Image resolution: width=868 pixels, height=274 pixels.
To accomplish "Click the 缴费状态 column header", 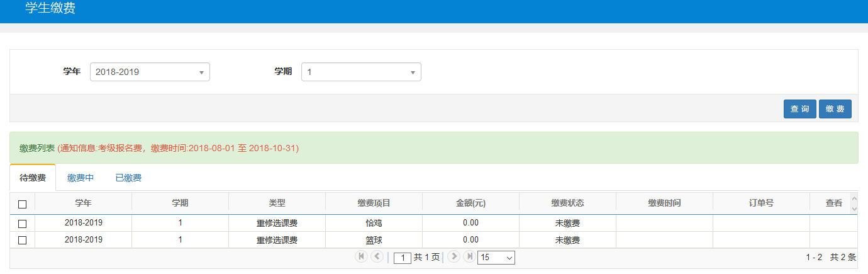I will [567, 203].
